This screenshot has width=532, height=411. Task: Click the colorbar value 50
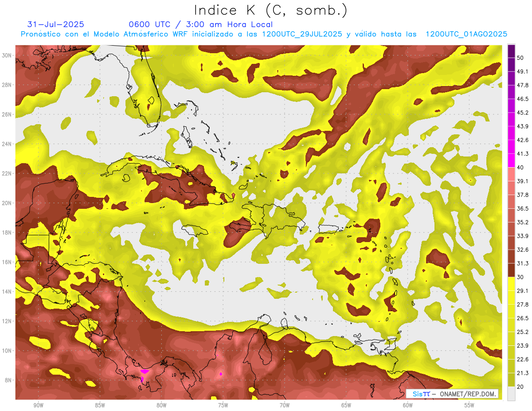[x=520, y=58]
